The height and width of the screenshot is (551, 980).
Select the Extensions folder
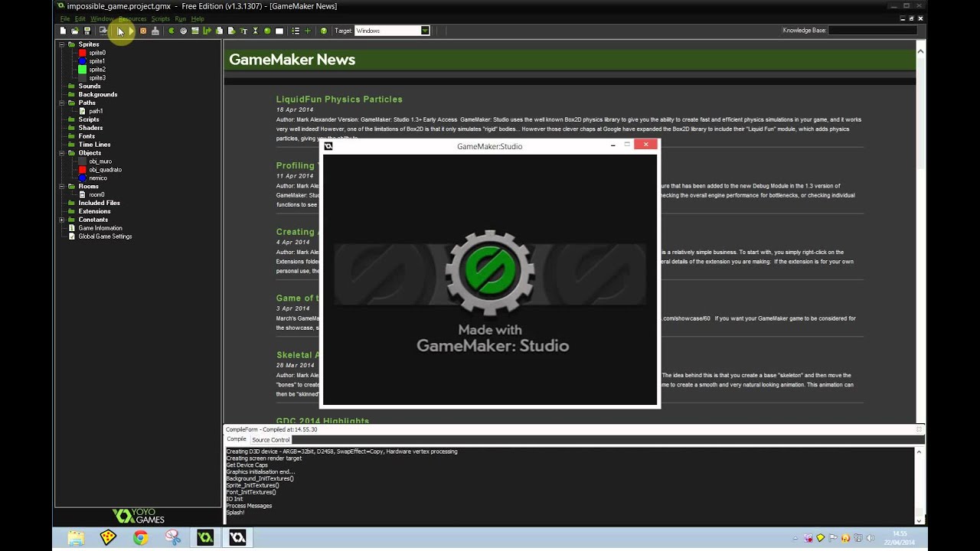[94, 211]
